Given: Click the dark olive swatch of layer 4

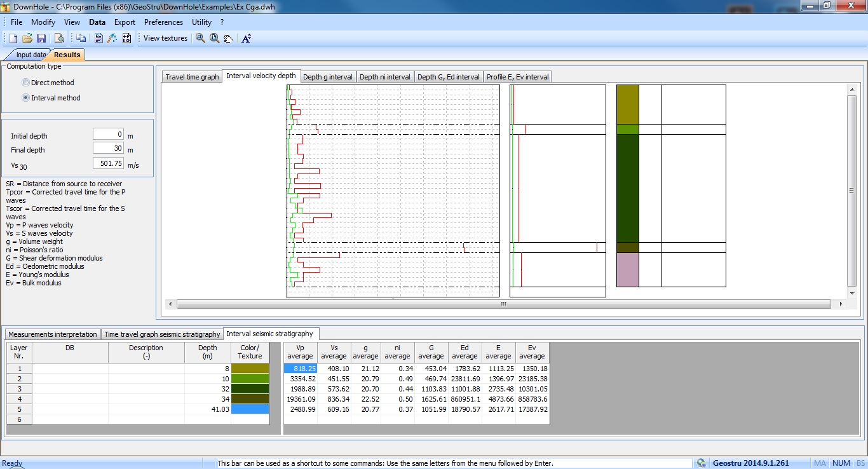Looking at the screenshot, I should [250, 399].
